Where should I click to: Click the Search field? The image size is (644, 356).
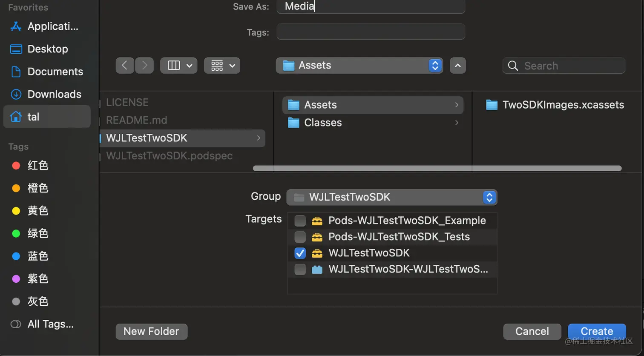point(564,66)
